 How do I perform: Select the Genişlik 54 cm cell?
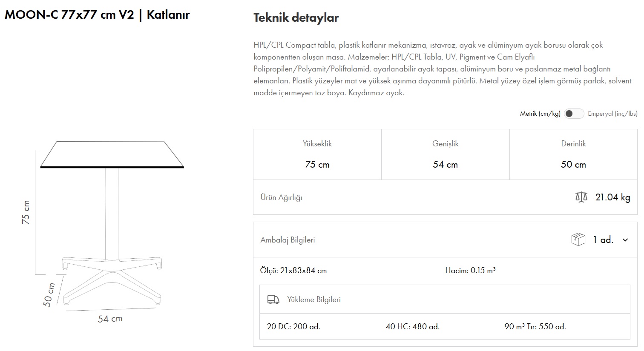[x=445, y=154]
